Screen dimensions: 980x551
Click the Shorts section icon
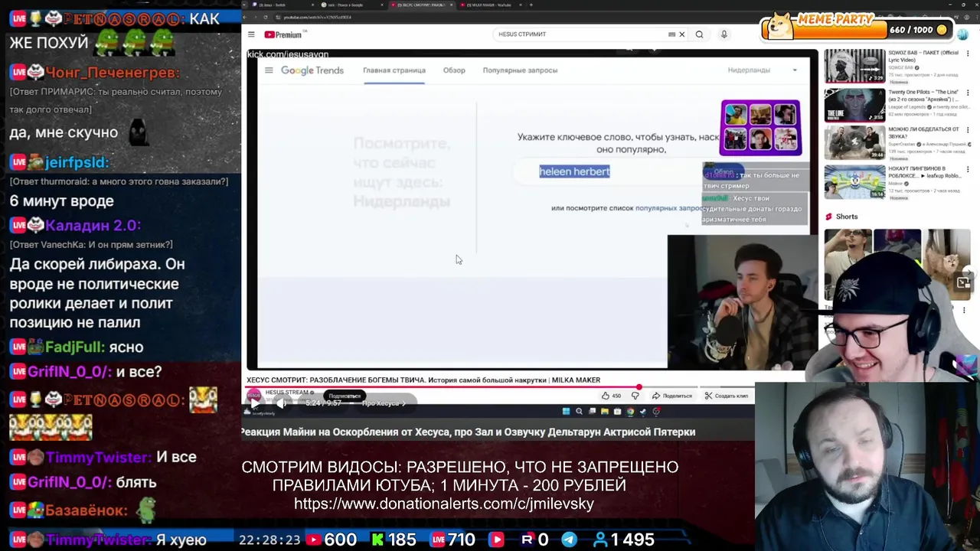pyautogui.click(x=828, y=217)
